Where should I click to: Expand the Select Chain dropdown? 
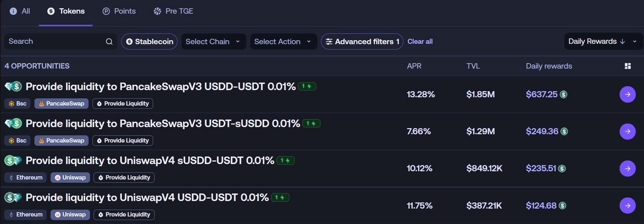pos(213,42)
